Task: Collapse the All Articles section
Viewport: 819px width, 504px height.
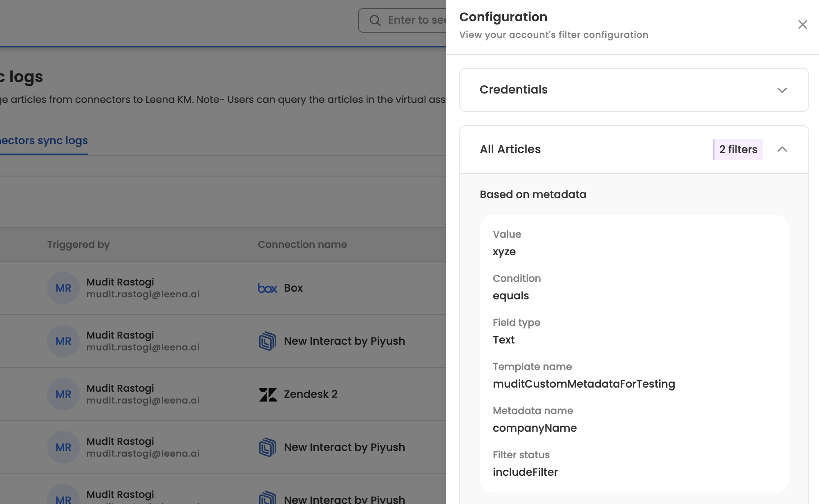Action: click(781, 149)
